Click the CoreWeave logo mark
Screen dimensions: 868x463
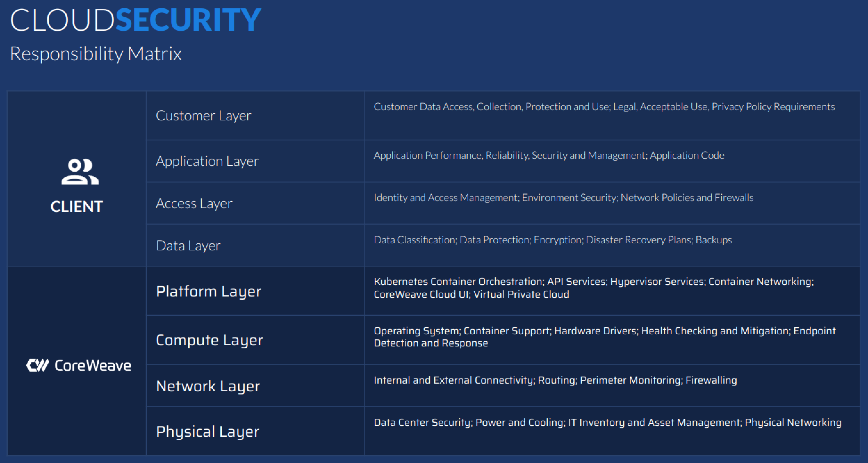click(37, 365)
